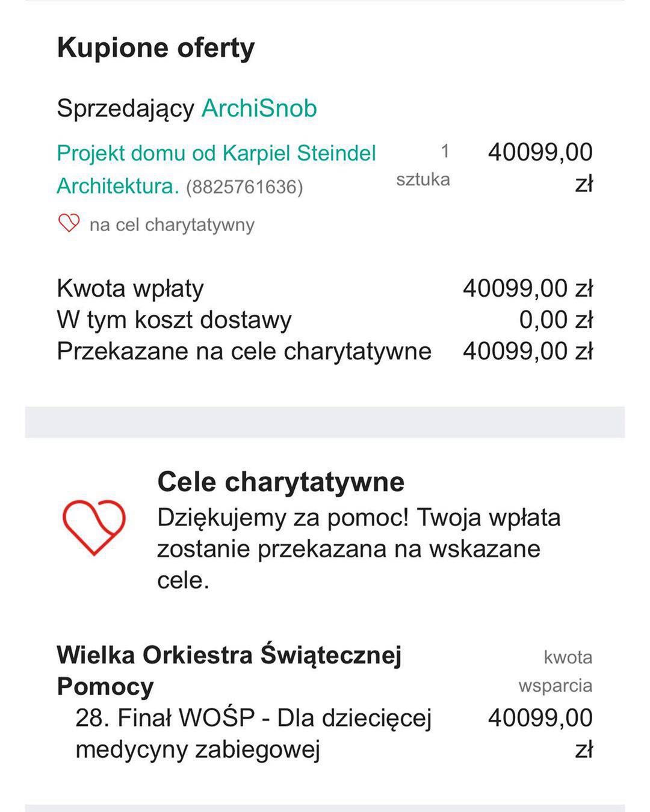Click 'Przekazane na cele charytatywne' row
Image resolution: width=650 pixels, height=812 pixels.
325,351
